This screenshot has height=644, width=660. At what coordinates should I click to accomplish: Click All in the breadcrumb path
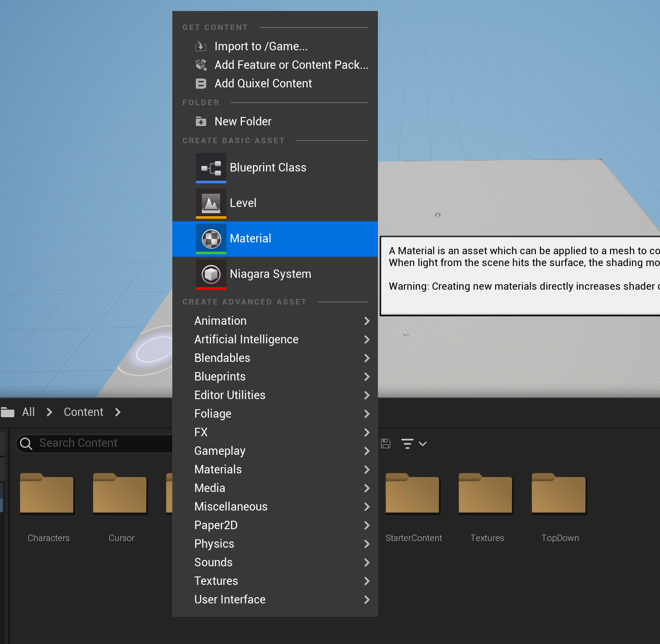28,412
